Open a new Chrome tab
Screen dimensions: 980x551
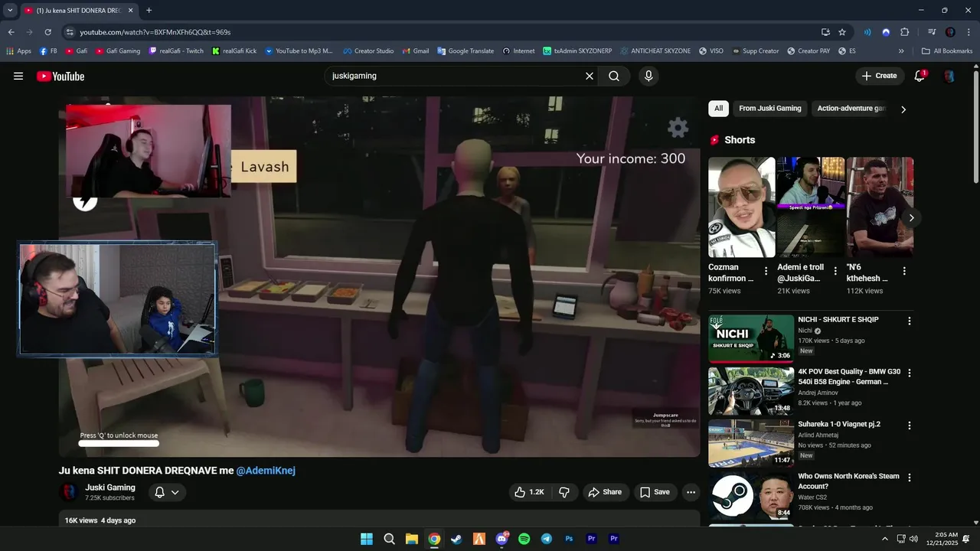[149, 10]
